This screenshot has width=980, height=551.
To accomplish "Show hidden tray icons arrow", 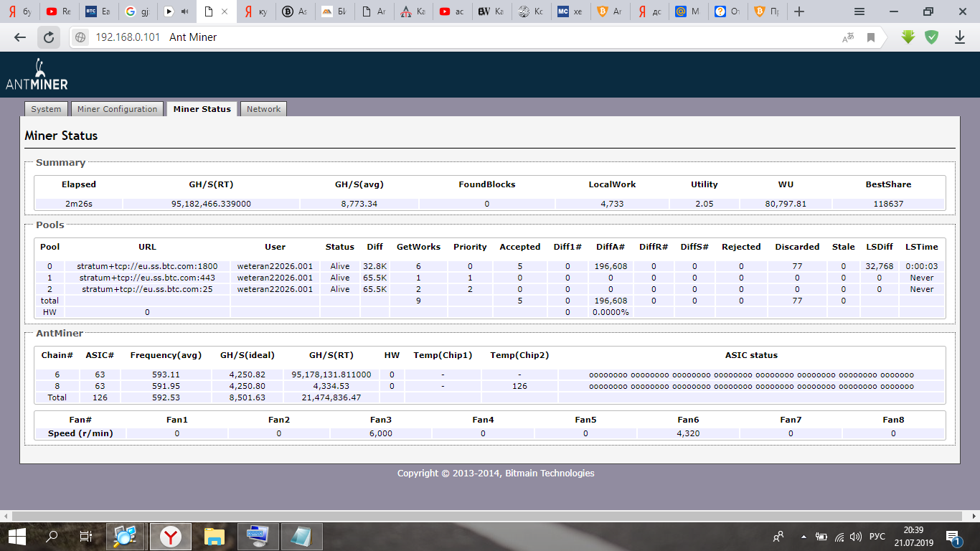I will click(802, 537).
